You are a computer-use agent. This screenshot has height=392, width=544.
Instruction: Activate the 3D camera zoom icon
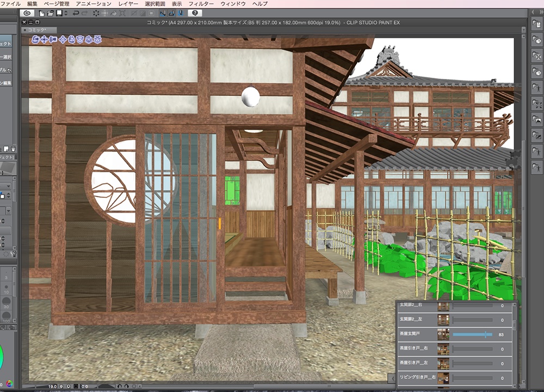[53, 39]
